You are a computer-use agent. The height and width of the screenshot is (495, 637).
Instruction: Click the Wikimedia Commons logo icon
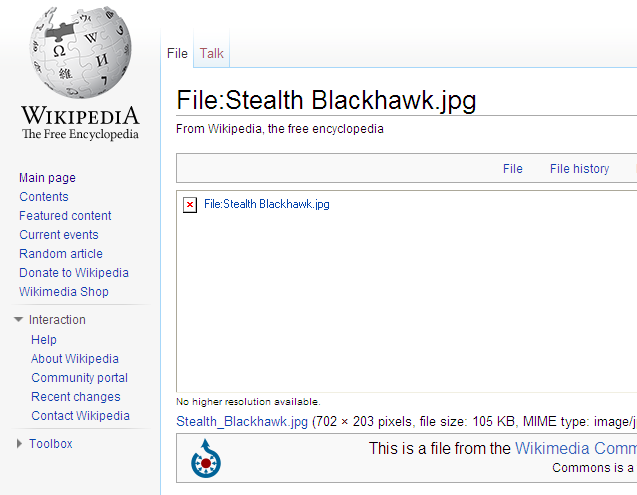pos(206,458)
